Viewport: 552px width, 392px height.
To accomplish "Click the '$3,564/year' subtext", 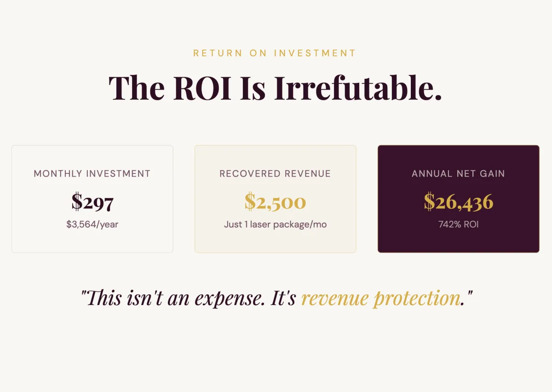I will (x=92, y=225).
